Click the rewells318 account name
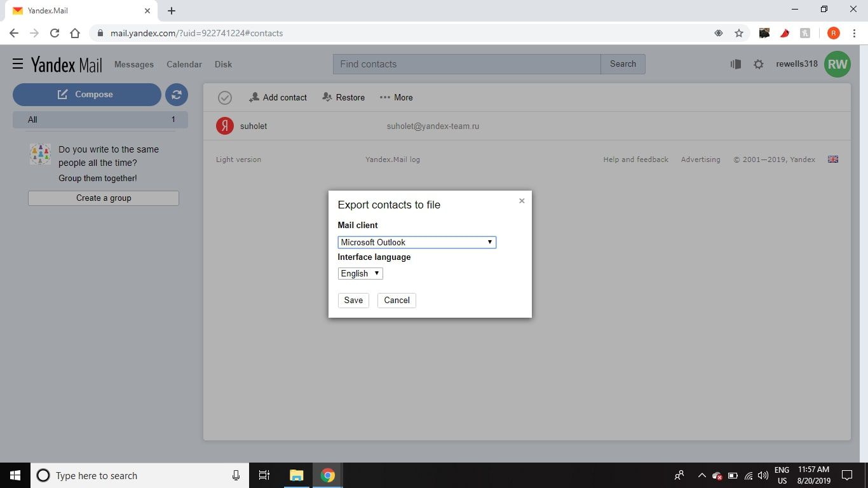868x488 pixels. pyautogui.click(x=797, y=64)
